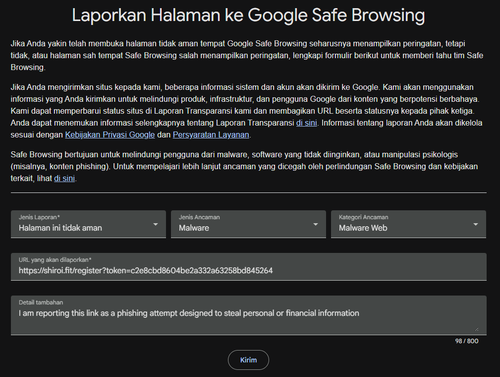Open the Kebijakan Privasi Google link
500x377 pixels.
tap(110, 135)
